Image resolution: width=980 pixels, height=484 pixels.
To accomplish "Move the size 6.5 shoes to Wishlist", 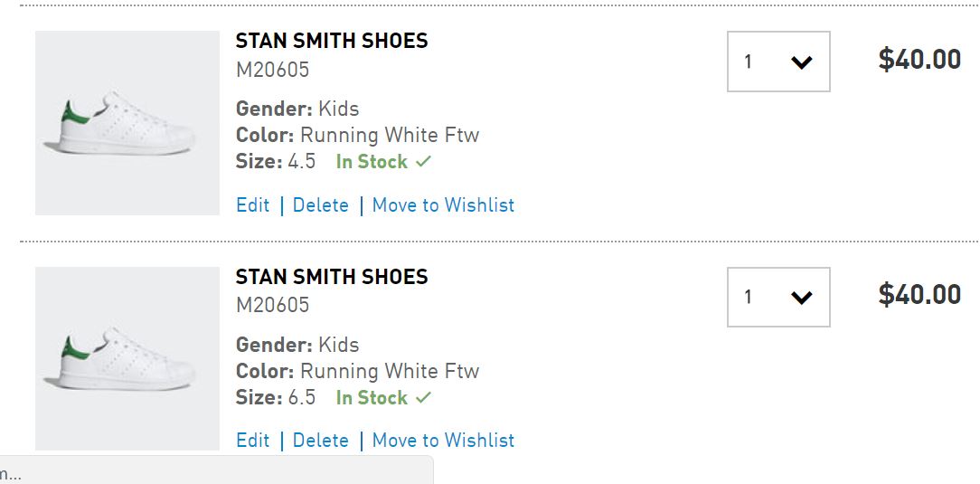I will 443,441.
